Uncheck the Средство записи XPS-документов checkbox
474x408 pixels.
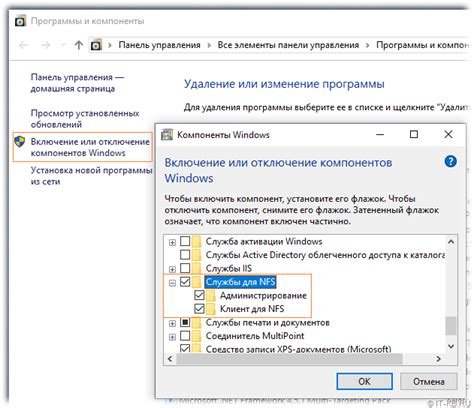pos(185,349)
